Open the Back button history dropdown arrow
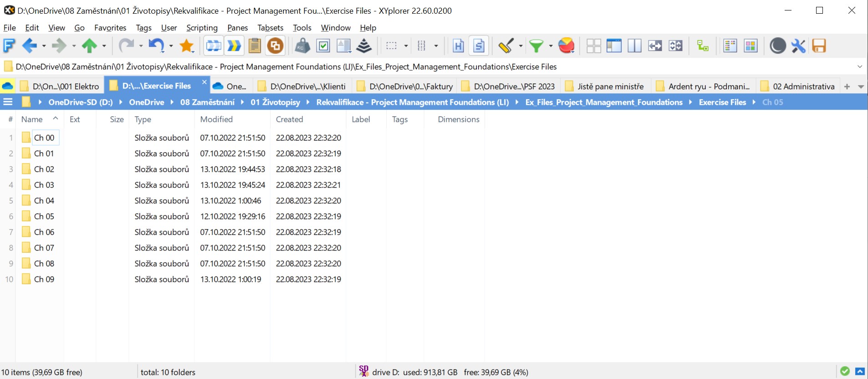This screenshot has width=868, height=379. tap(44, 46)
